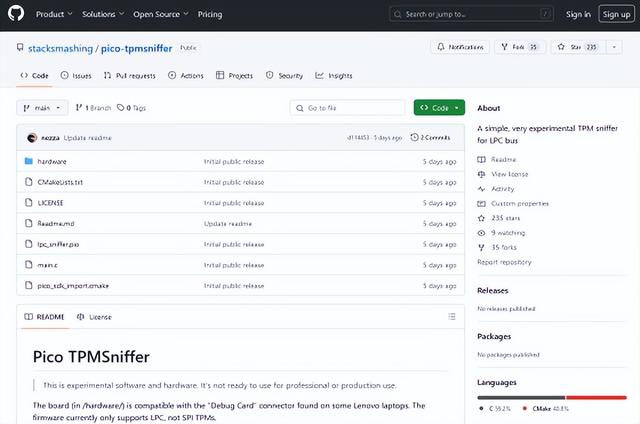This screenshot has height=424, width=640.
Task: Open the 235 stars link
Action: point(499,218)
